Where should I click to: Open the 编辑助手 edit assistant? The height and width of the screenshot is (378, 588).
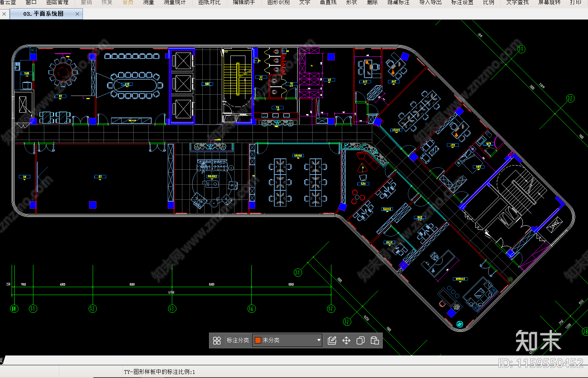pyautogui.click(x=244, y=2)
